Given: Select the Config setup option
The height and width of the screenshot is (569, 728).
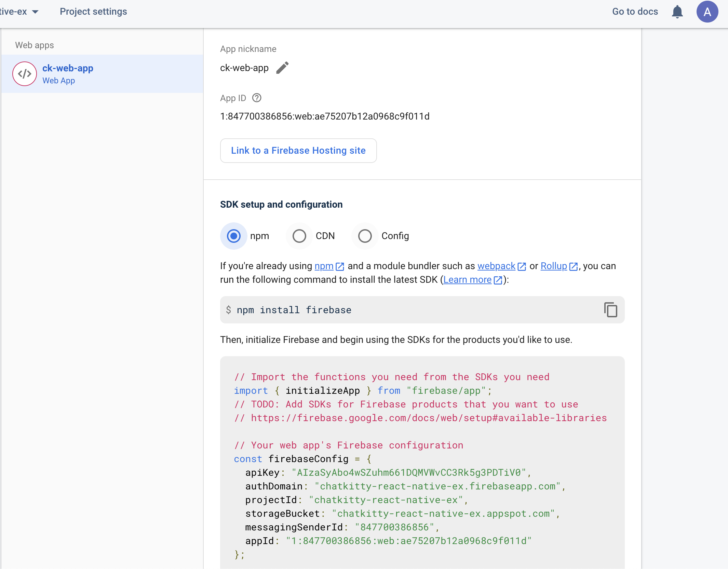Looking at the screenshot, I should (x=364, y=236).
